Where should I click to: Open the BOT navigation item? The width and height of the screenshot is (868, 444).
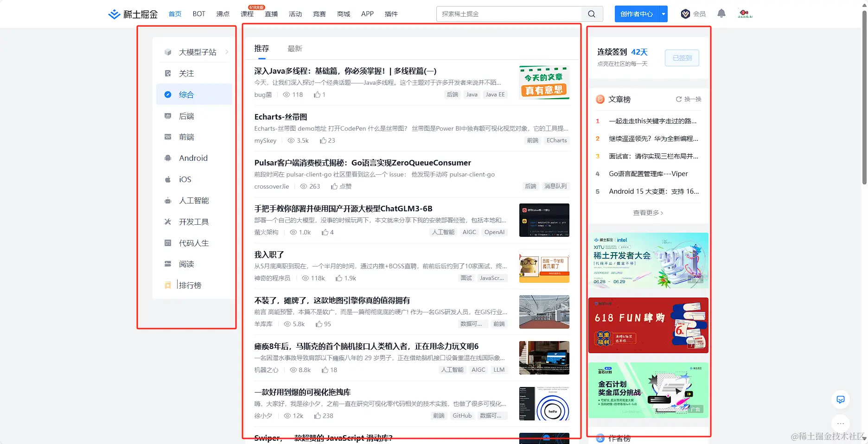pyautogui.click(x=199, y=14)
